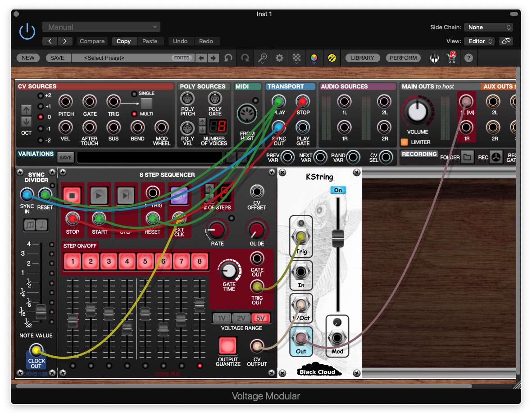Click the sequencer step advance button

coord(126,195)
